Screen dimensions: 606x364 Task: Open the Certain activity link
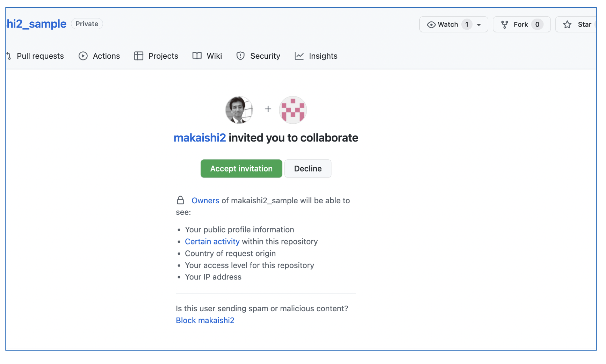click(212, 242)
